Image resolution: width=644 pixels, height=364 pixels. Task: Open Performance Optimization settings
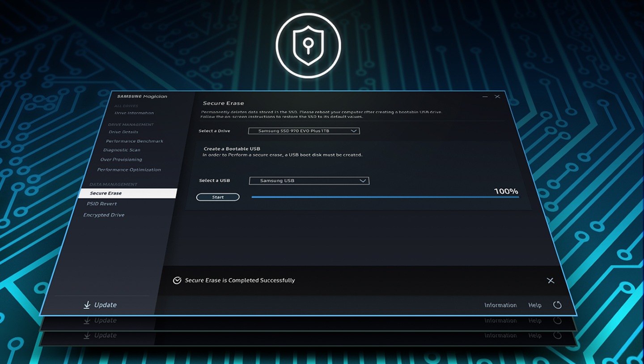[129, 170]
